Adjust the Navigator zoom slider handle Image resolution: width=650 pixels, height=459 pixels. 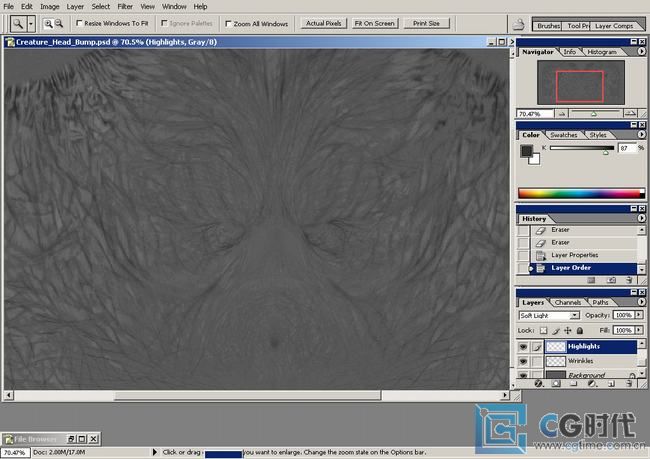594,114
